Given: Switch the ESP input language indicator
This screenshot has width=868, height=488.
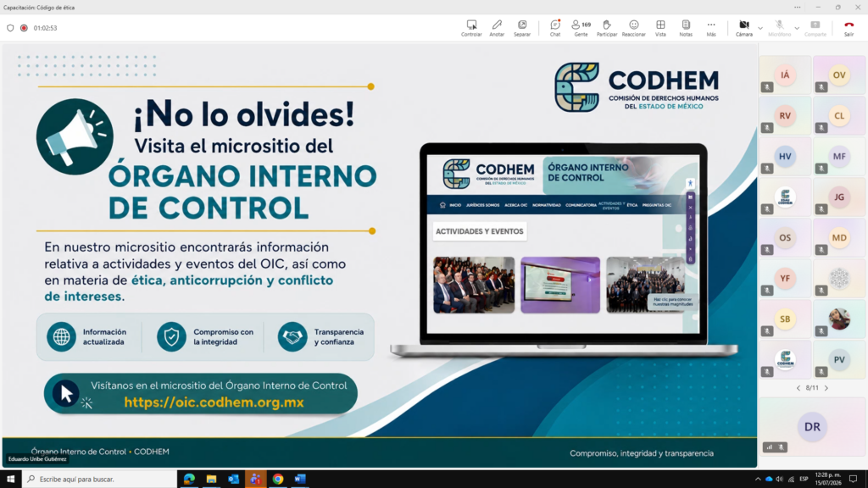Looking at the screenshot, I should [x=804, y=480].
